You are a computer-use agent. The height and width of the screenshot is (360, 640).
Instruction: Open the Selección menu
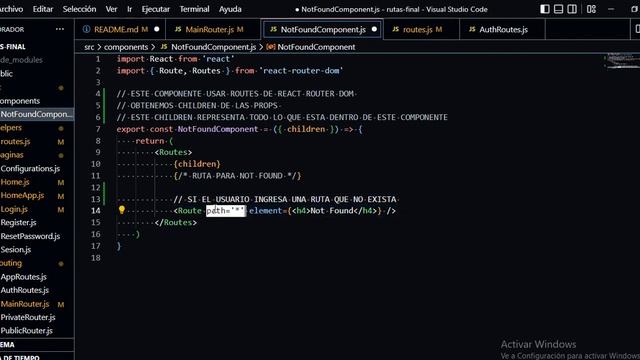[x=79, y=9]
